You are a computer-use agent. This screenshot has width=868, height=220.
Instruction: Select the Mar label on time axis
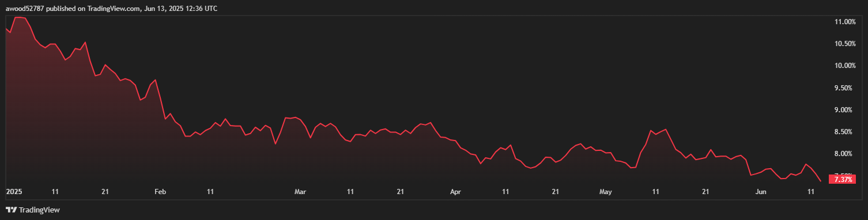tap(300, 191)
